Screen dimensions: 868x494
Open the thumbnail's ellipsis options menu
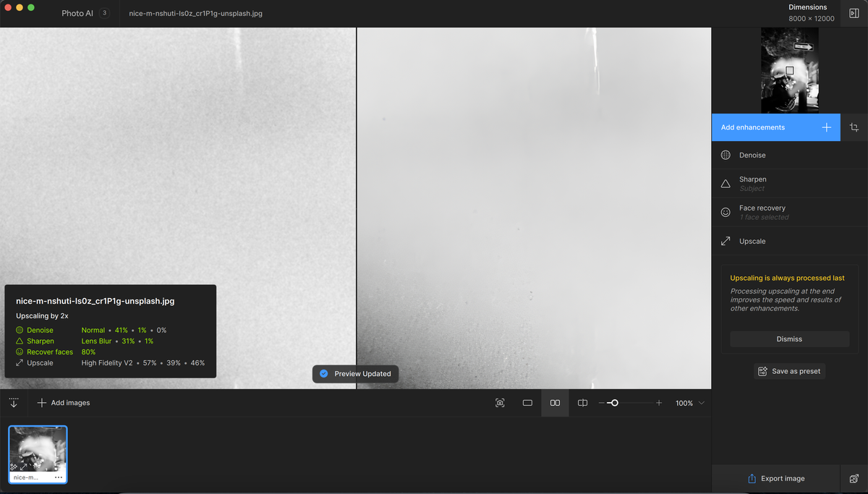pos(58,477)
